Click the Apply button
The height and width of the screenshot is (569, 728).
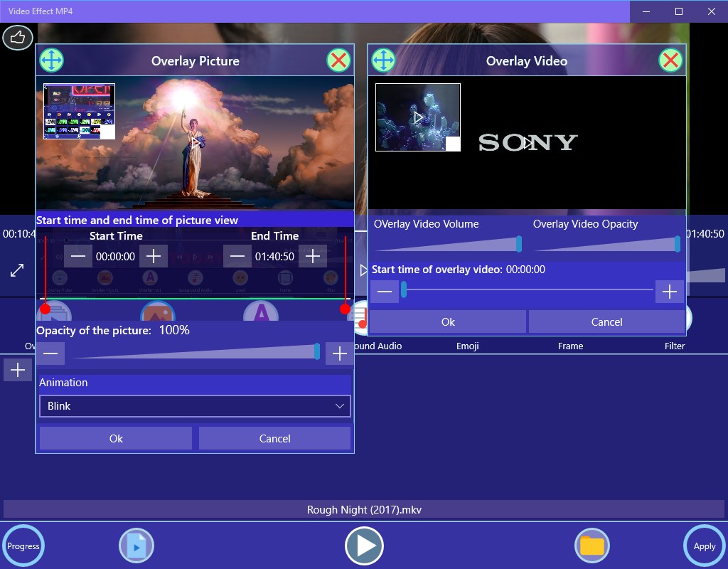pos(705,546)
